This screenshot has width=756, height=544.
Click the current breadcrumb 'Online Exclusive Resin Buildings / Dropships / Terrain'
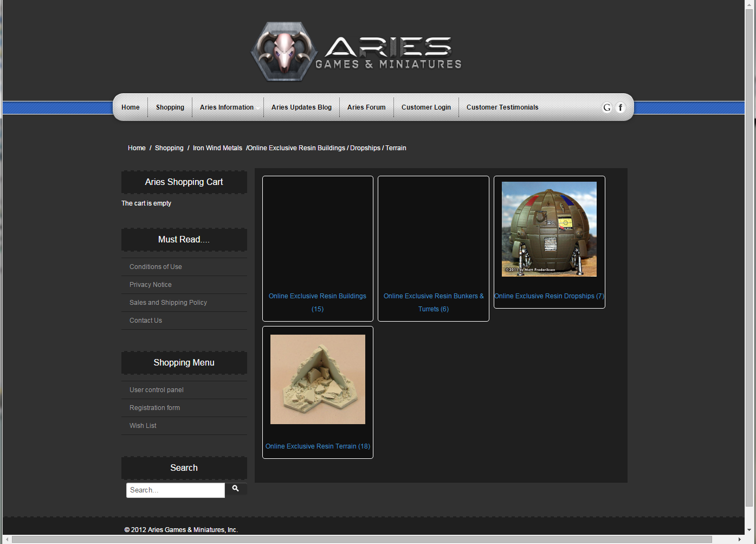click(x=327, y=148)
